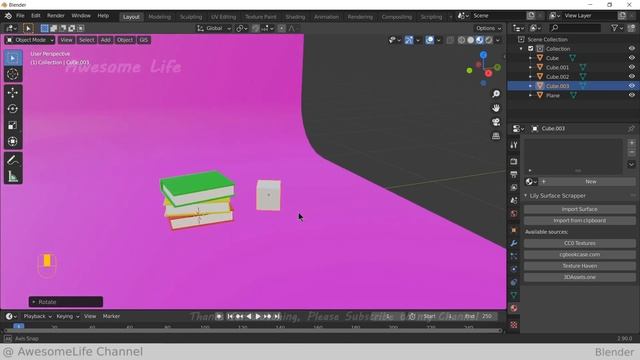640x360 pixels.
Task: Hide Plane via its eye icon
Action: [x=632, y=96]
